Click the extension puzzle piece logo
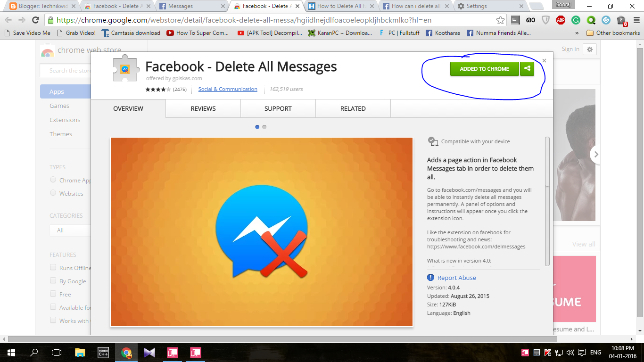The image size is (644, 362). (124, 69)
